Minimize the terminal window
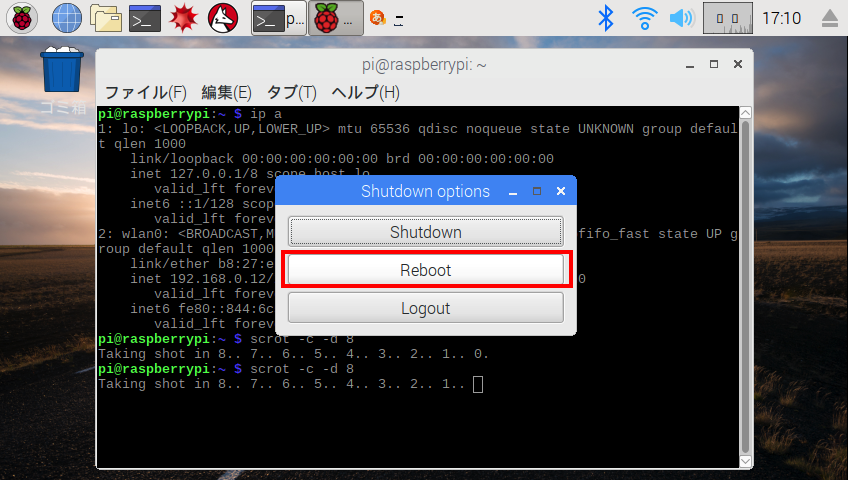 pos(690,65)
